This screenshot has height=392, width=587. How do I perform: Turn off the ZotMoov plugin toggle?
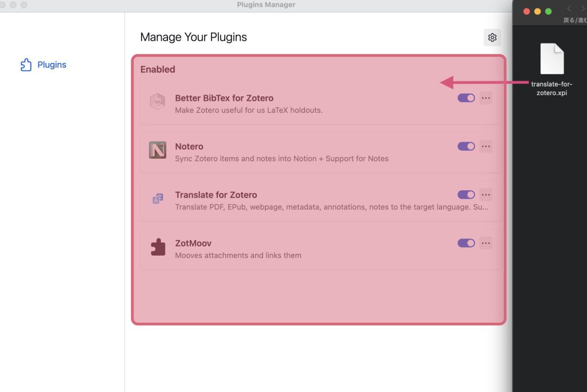pos(466,243)
